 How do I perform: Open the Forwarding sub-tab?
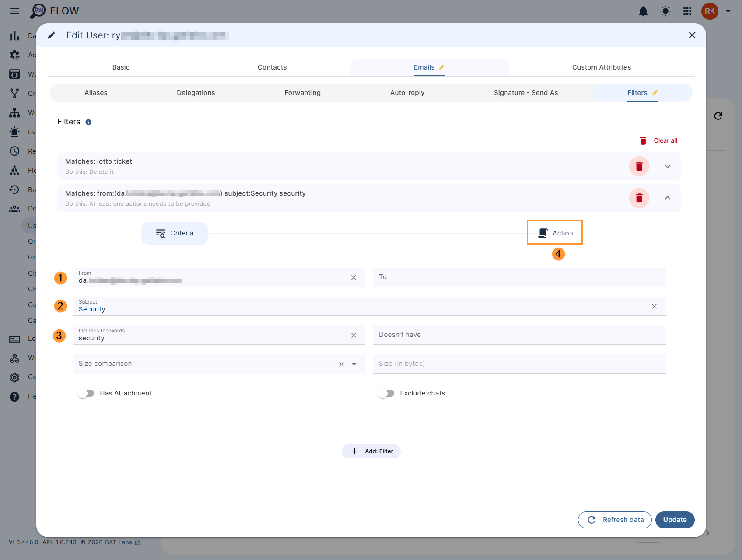click(302, 93)
